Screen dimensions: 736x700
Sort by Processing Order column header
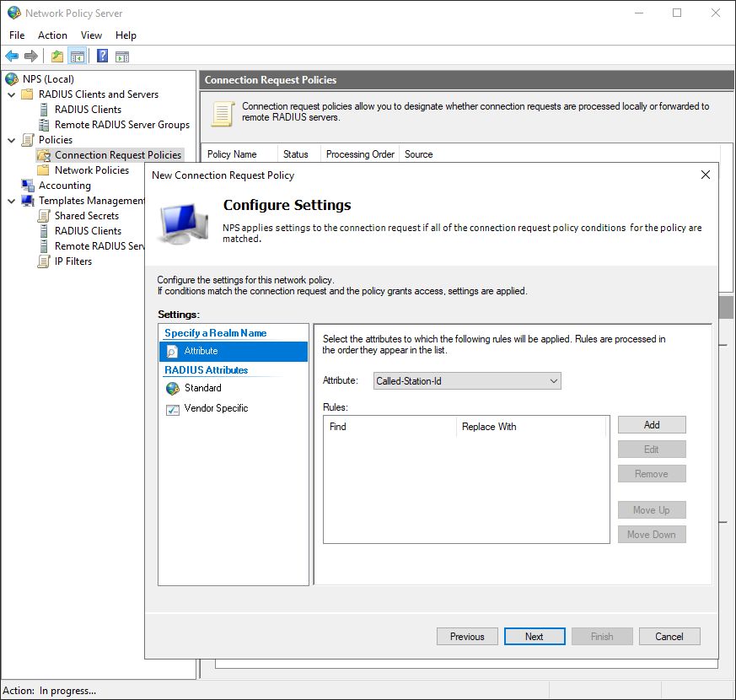(360, 154)
